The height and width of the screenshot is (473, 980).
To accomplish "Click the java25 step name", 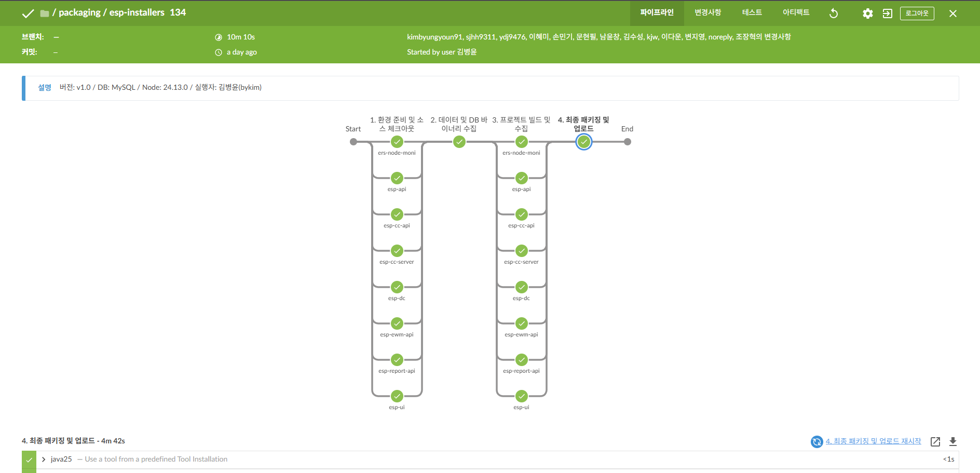I will tap(61, 459).
